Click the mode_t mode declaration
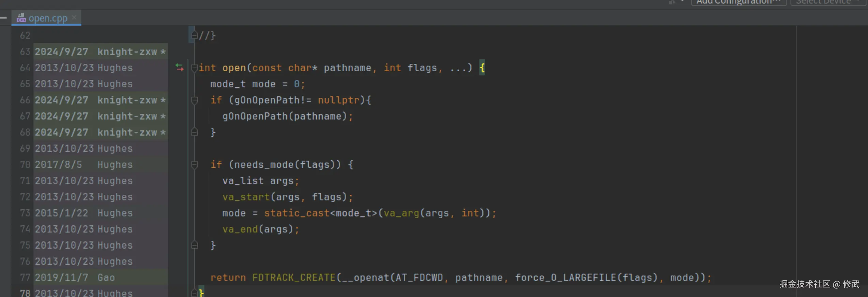 258,84
